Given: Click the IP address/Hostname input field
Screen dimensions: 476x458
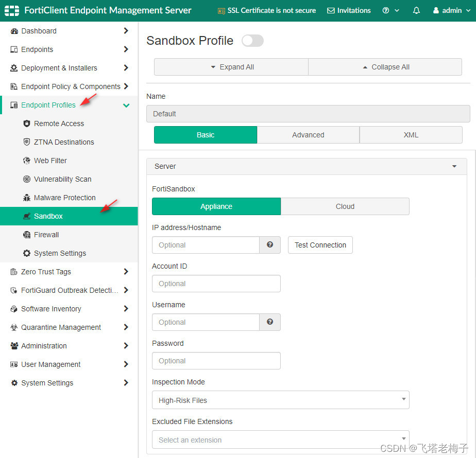Looking at the screenshot, I should pos(206,245).
